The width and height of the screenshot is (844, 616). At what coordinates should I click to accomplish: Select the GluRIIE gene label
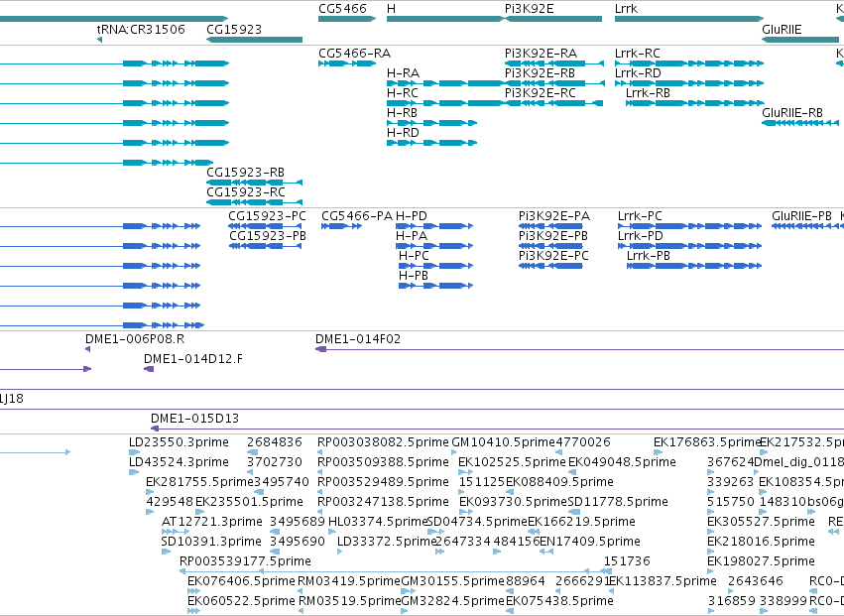782,29
